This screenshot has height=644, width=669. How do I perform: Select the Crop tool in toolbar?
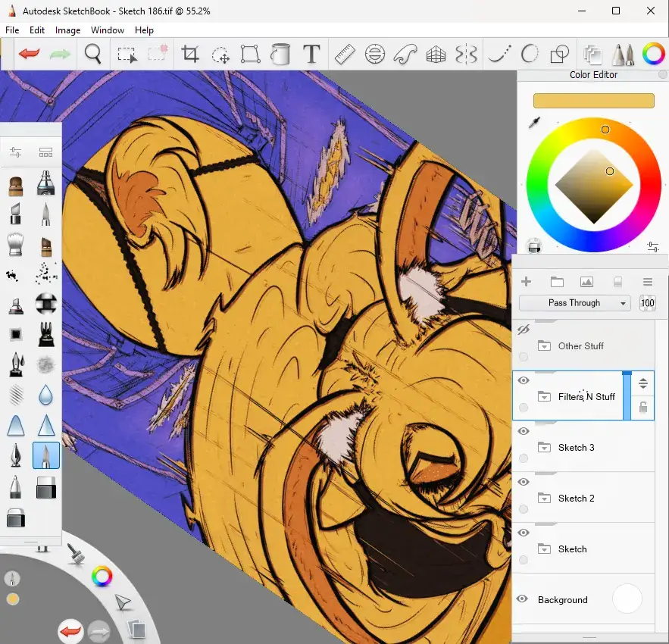pyautogui.click(x=189, y=54)
